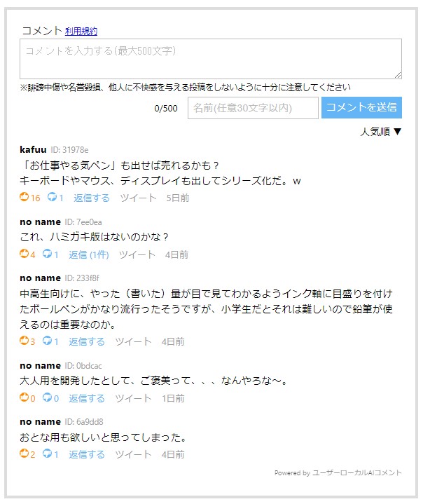Click the blue dislike icon on kafuu's comment

pyautogui.click(x=52, y=198)
